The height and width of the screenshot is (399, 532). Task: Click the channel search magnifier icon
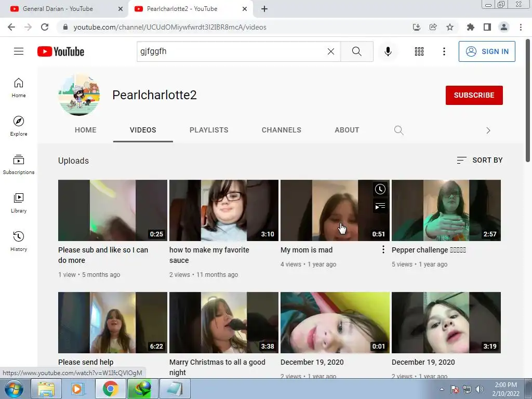[x=398, y=130]
